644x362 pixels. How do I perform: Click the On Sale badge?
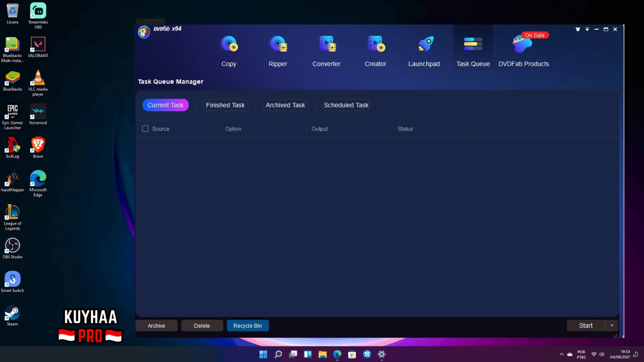click(x=535, y=35)
